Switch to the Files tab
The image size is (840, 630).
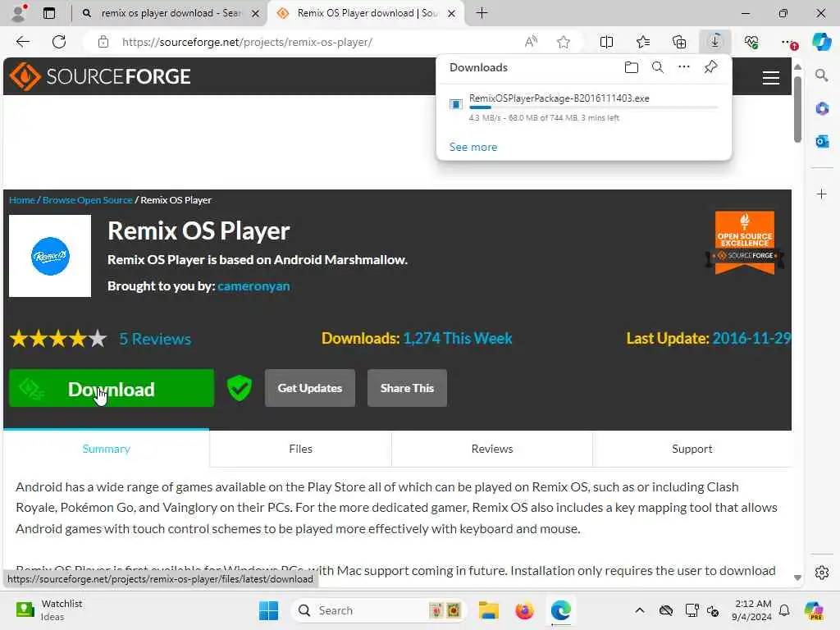click(x=300, y=449)
